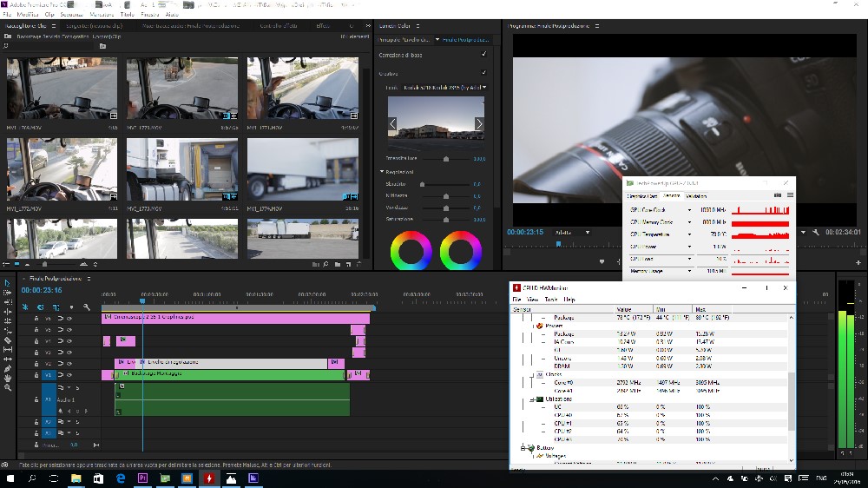Click the GPU-Z screenshot camera icon
868x488 pixels.
(x=777, y=195)
